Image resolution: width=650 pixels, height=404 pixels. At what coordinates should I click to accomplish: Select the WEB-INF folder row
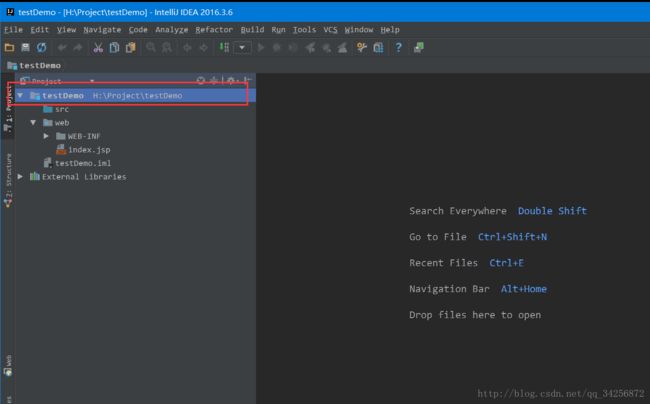click(x=78, y=136)
